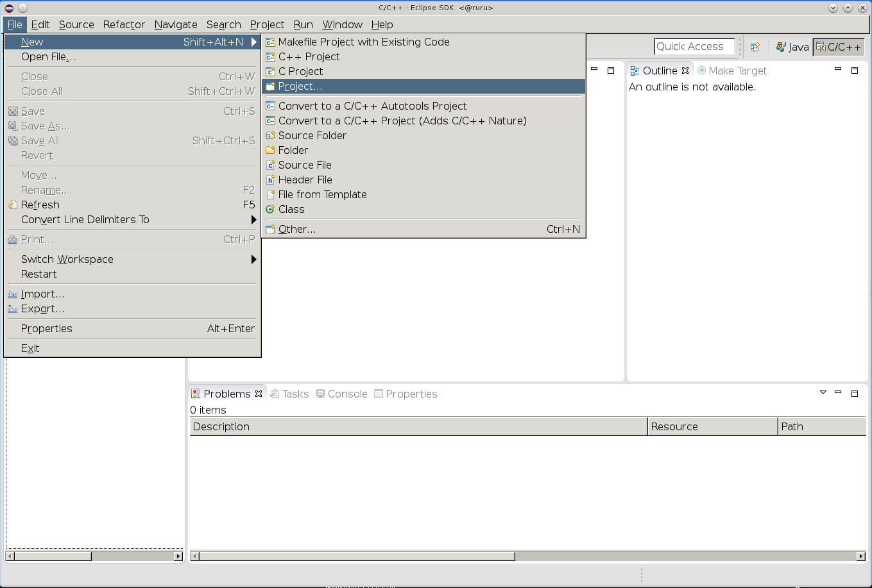Open the Make Target tab
This screenshot has height=588, width=872.
[737, 71]
